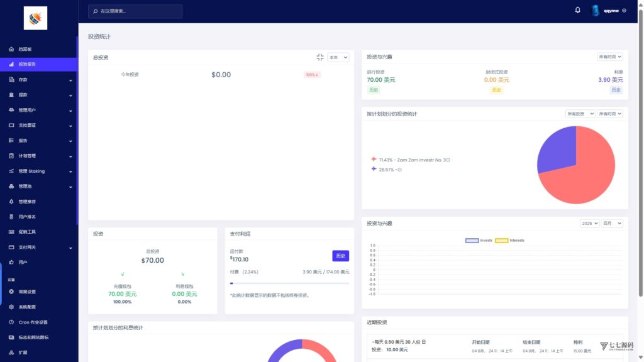The image size is (644, 362).
Task: Open the 所有时间 dropdown in plan statistics card
Action: [610, 114]
